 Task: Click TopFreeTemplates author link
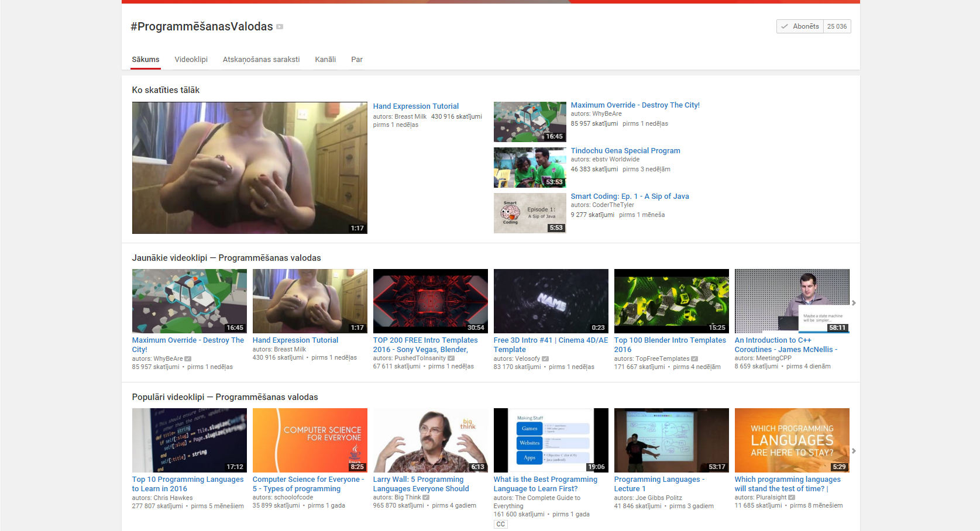pos(662,359)
